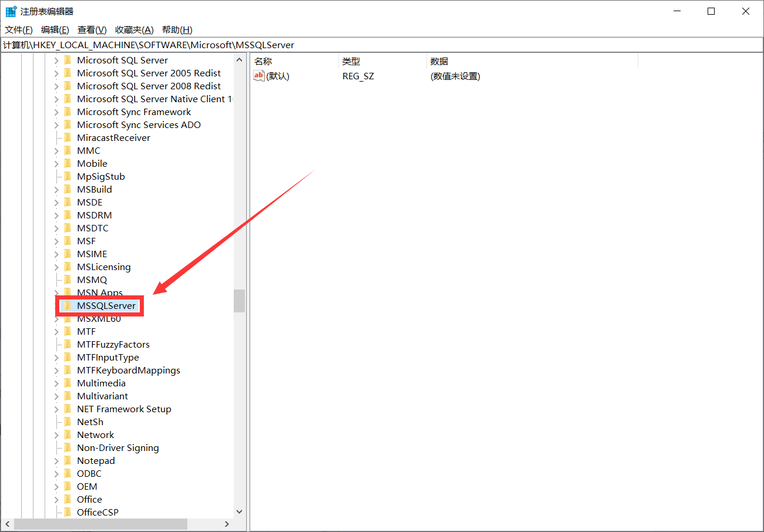764x532 pixels.
Task: Close the Registry Editor window
Action: [746, 11]
